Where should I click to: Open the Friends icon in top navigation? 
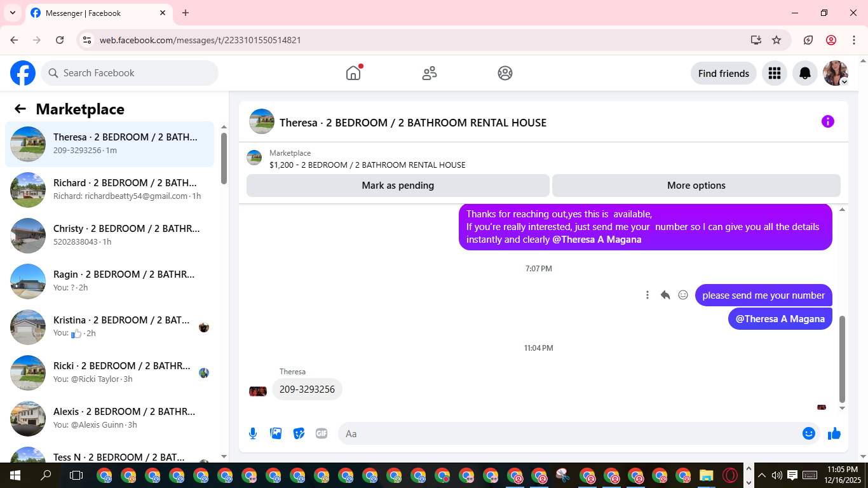(430, 73)
